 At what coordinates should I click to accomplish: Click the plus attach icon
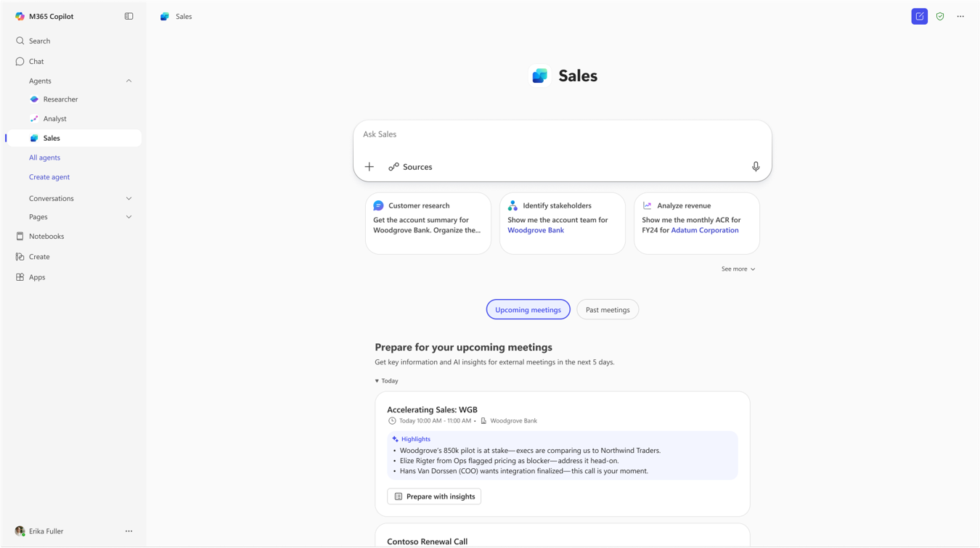(x=369, y=167)
